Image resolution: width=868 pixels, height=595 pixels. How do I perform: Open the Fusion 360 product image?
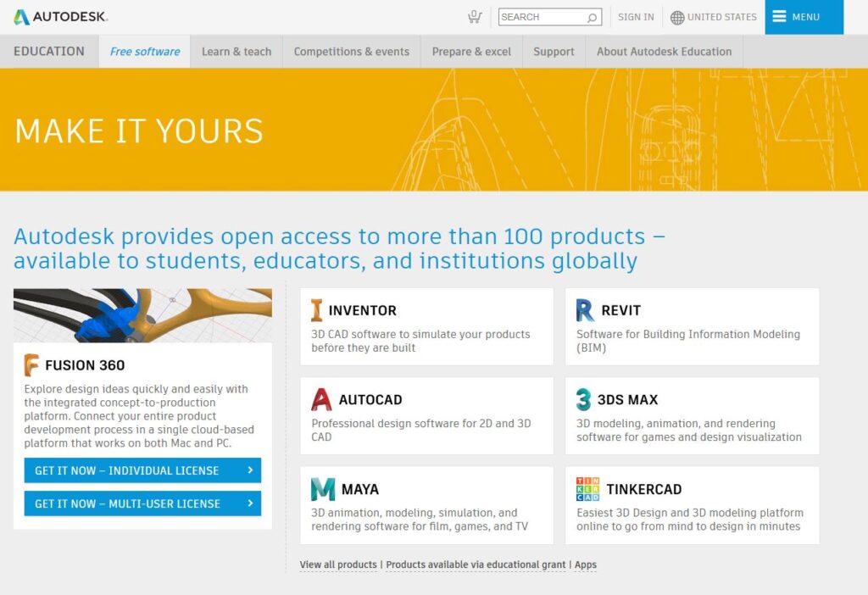point(142,315)
